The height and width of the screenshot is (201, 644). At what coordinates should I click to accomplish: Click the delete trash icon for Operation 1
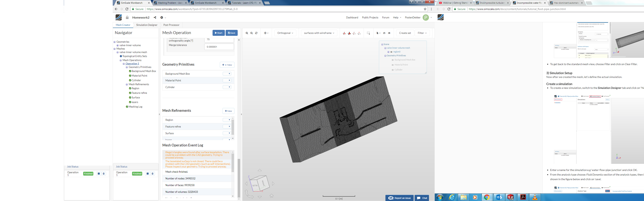click(153, 174)
